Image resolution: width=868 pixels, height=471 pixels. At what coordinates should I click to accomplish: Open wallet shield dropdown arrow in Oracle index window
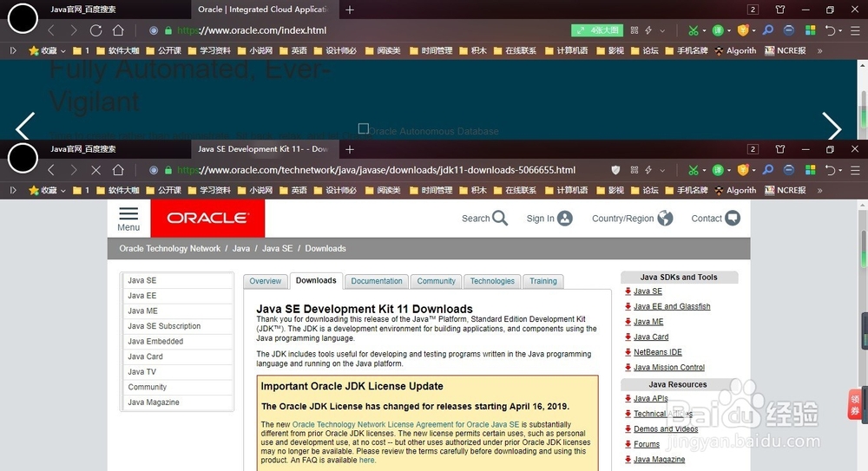754,31
